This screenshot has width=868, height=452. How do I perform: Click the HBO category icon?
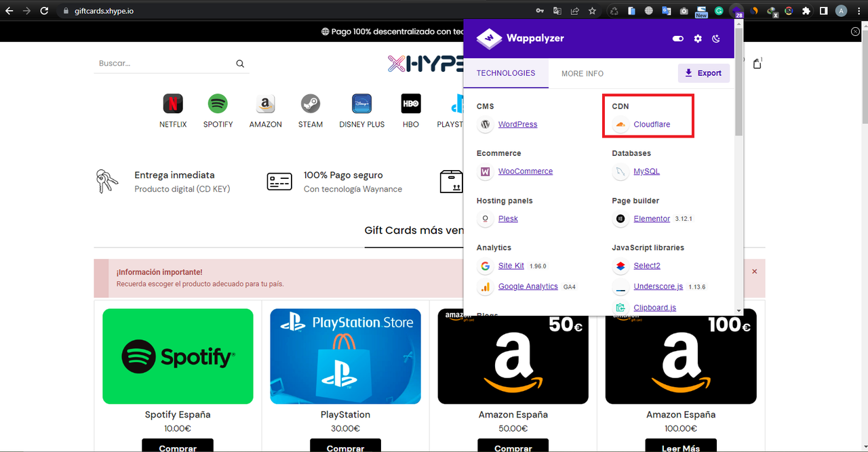[x=411, y=104]
